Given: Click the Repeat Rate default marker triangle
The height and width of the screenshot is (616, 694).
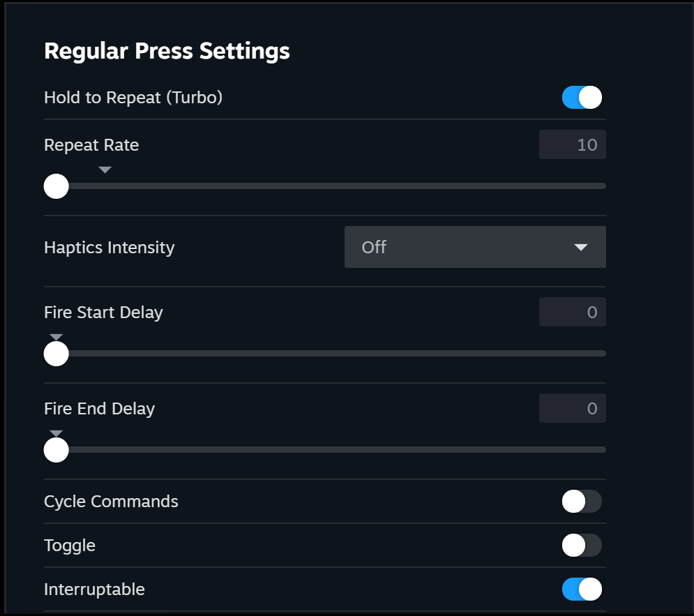Looking at the screenshot, I should [105, 170].
